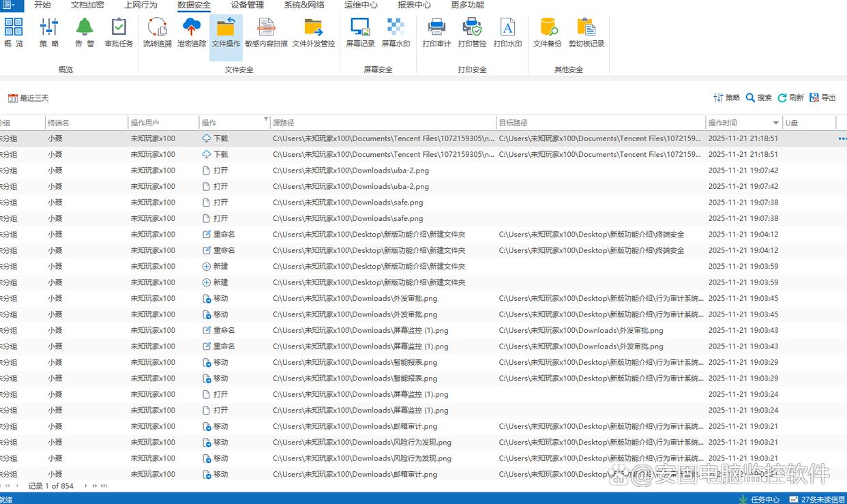Switch to the 设备管理 tab
Screen dimensions: 847x504
click(x=247, y=5)
